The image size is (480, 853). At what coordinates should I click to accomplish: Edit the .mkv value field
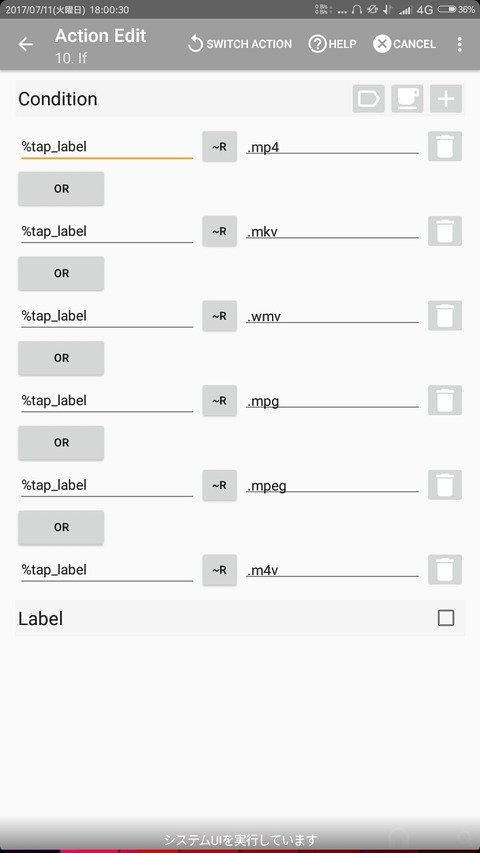click(332, 232)
